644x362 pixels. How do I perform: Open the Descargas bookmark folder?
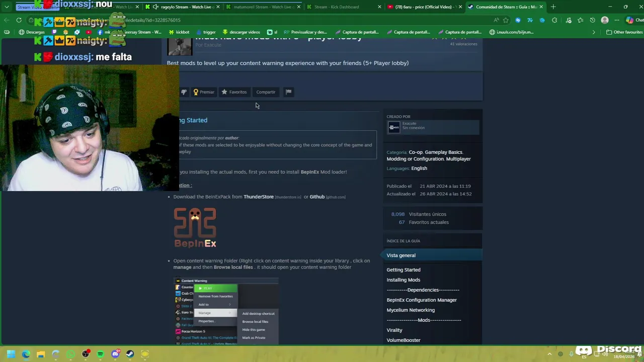(x=32, y=32)
